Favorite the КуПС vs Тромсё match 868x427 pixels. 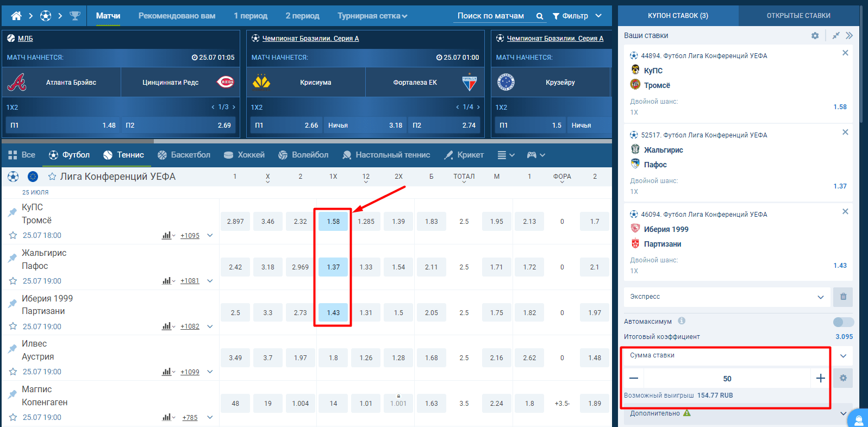(13, 235)
